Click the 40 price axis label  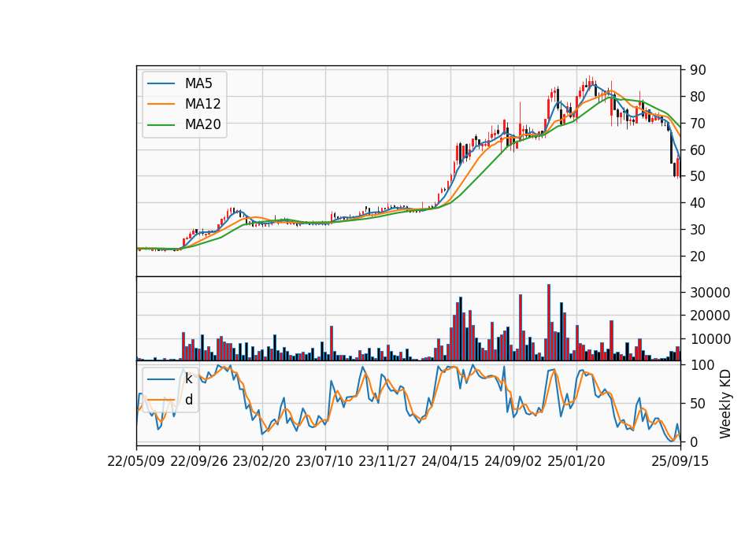698,203
